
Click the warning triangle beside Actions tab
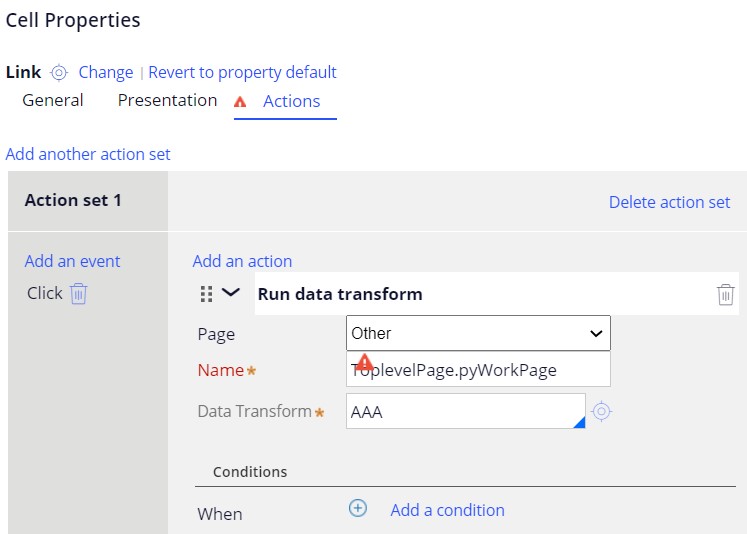point(240,101)
